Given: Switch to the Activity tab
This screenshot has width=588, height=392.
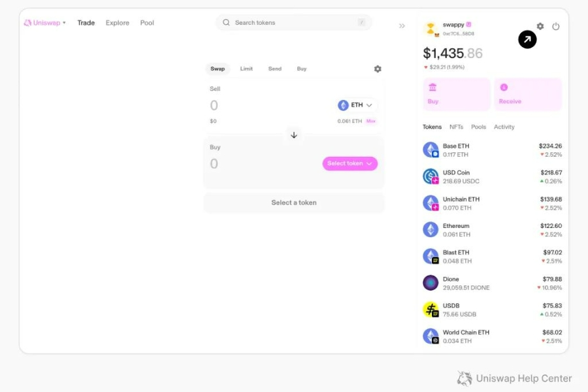Looking at the screenshot, I should (504, 127).
